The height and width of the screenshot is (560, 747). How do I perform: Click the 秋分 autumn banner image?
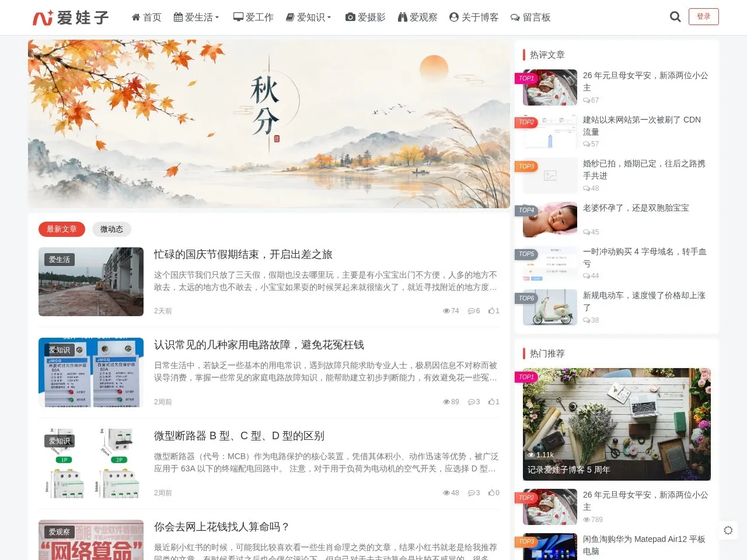click(269, 124)
